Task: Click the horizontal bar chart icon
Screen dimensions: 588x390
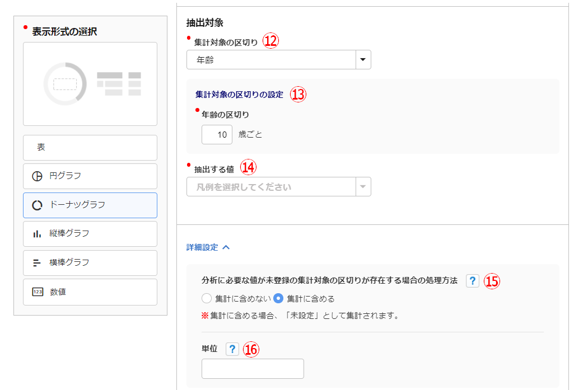Action: pos(38,262)
